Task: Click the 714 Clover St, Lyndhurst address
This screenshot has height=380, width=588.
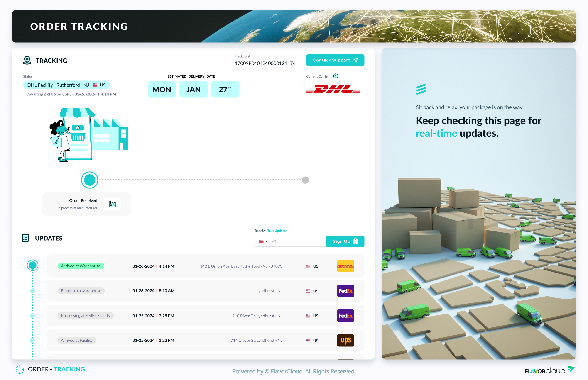Action: 256,340
